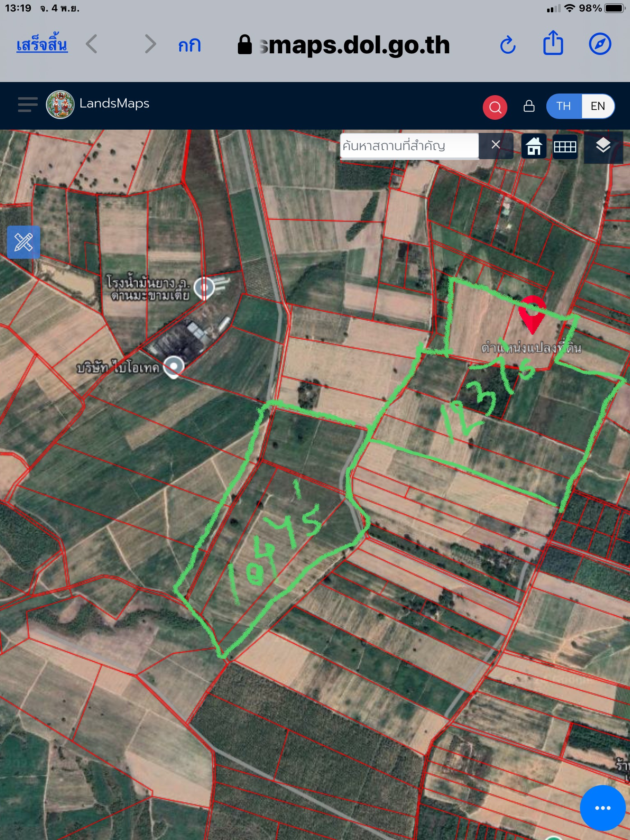
Task: Click the red search button
Action: [495, 107]
